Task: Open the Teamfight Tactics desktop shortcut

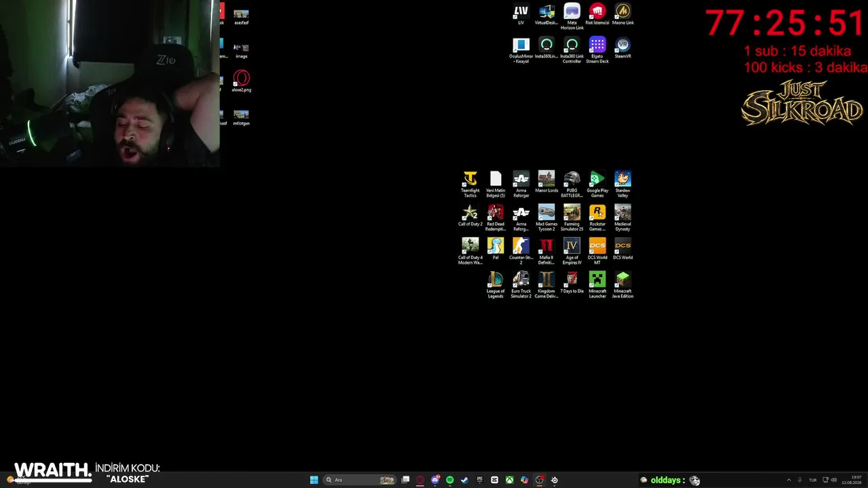Action: [470, 184]
